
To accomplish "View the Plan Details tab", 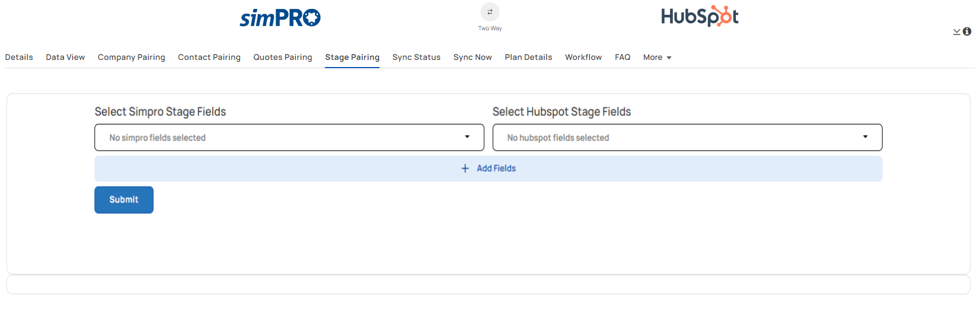I will (x=529, y=58).
